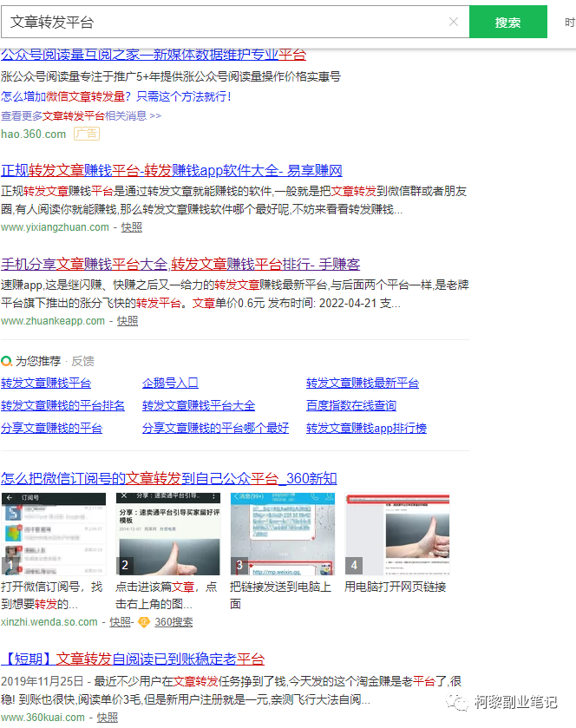Open result 手机分享文章赚钱平台大全 手赚客
This screenshot has height=728, width=576.
tap(180, 264)
